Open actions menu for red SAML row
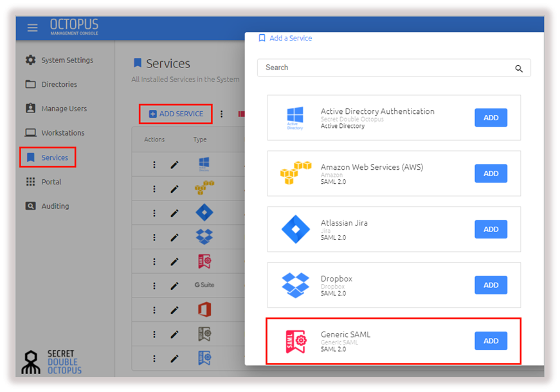This screenshot has width=560, height=392. [x=154, y=262]
